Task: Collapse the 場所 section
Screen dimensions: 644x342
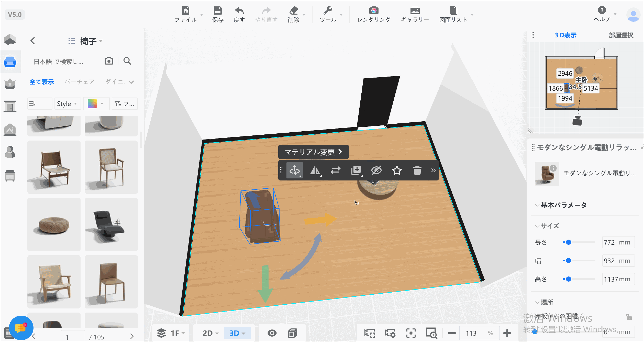Action: click(537, 302)
